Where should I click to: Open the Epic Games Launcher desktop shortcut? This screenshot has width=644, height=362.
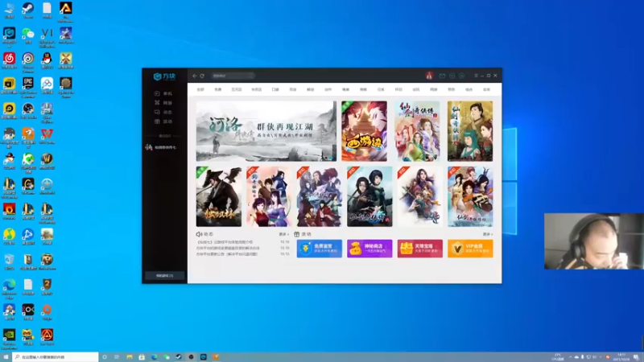tap(28, 87)
